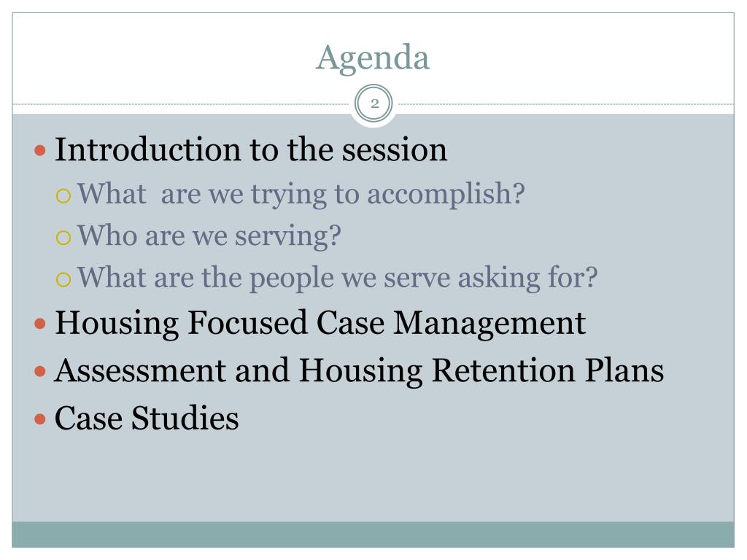Screen dimensions: 747x560
Task: Select the 'Case Studies' bullet text
Action: coord(147,419)
